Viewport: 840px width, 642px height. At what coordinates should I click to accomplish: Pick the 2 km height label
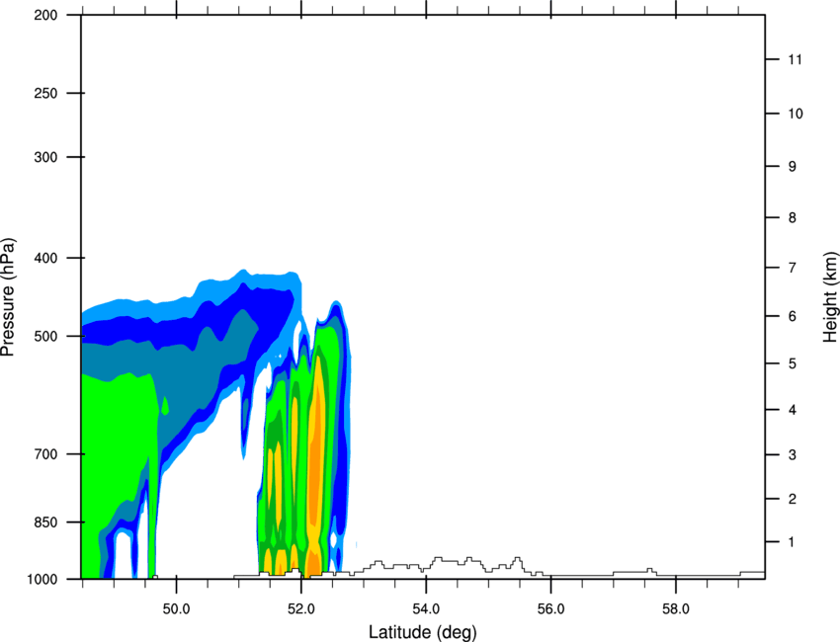pos(792,499)
